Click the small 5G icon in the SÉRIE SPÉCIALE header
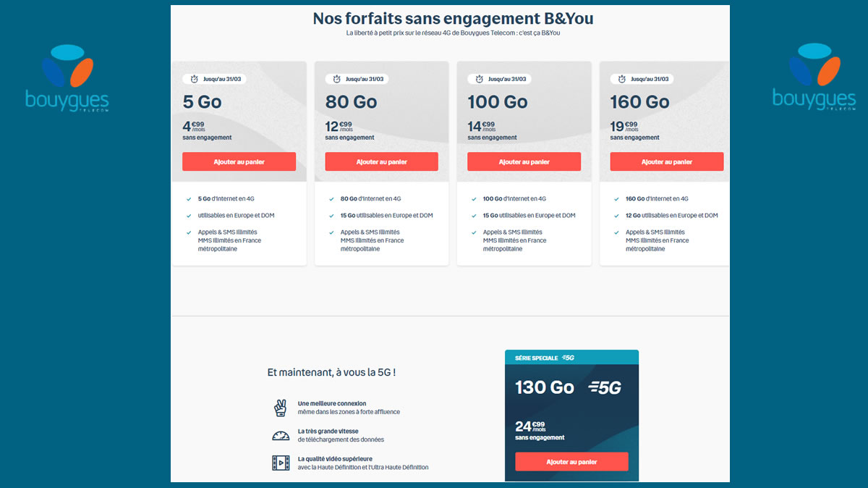868x488 pixels. tap(568, 356)
